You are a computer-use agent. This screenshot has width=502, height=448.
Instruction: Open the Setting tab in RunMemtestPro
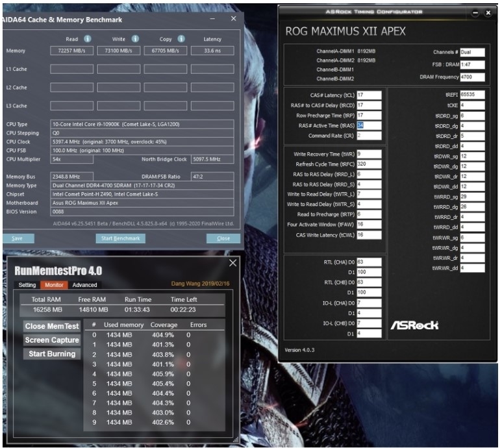click(x=27, y=285)
